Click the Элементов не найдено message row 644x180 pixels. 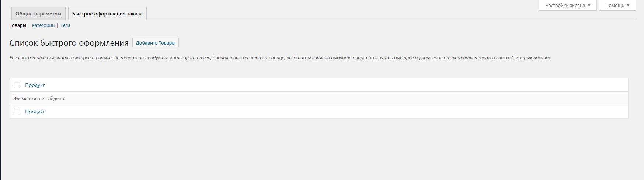tap(39, 99)
